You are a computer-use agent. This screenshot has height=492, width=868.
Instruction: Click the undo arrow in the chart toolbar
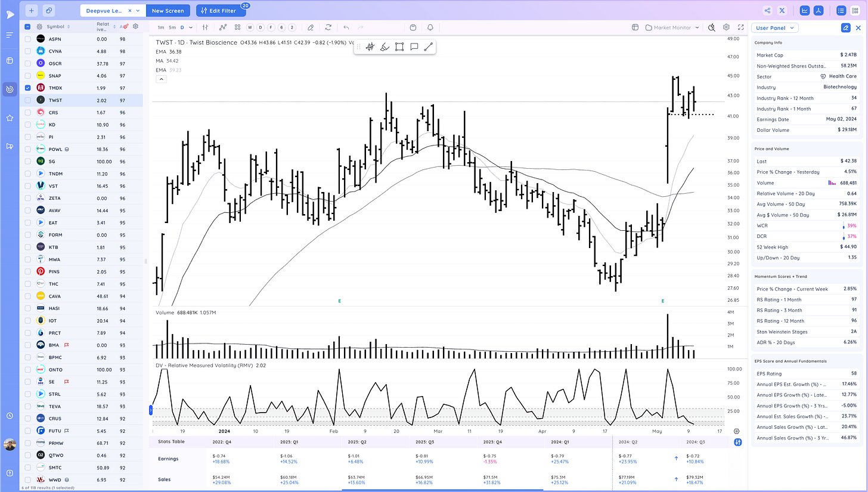(346, 27)
